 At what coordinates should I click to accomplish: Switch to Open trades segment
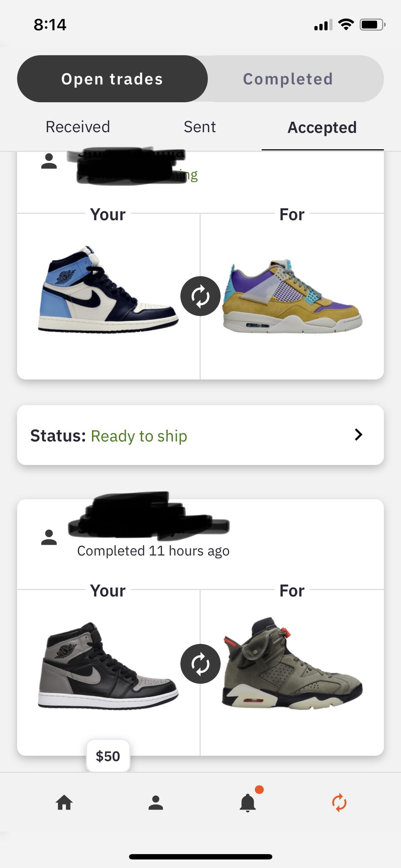[112, 79]
